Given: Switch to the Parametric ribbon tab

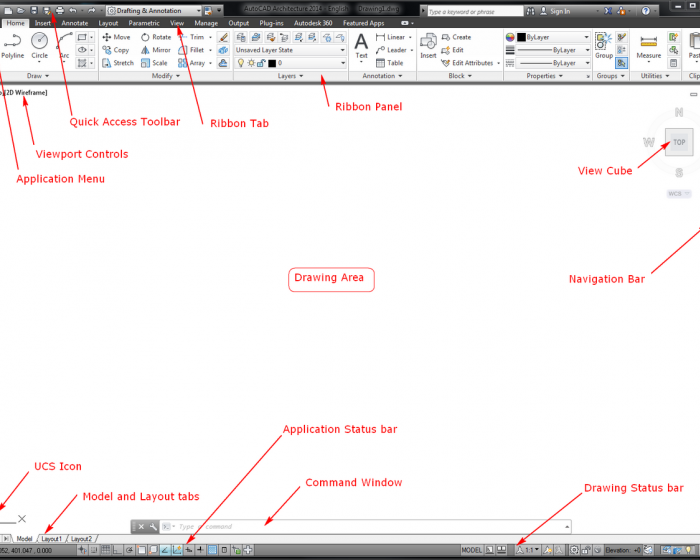Looking at the screenshot, I should click(144, 23).
